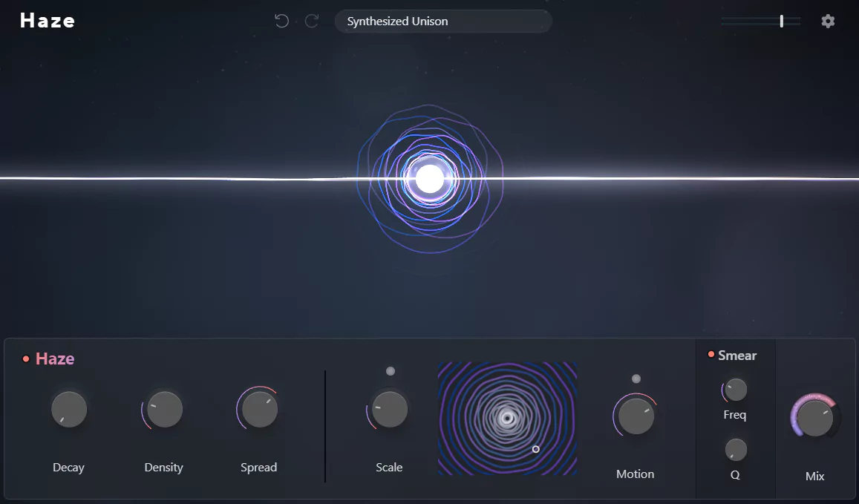
Task: Toggle the Smear section power dot
Action: pos(711,355)
